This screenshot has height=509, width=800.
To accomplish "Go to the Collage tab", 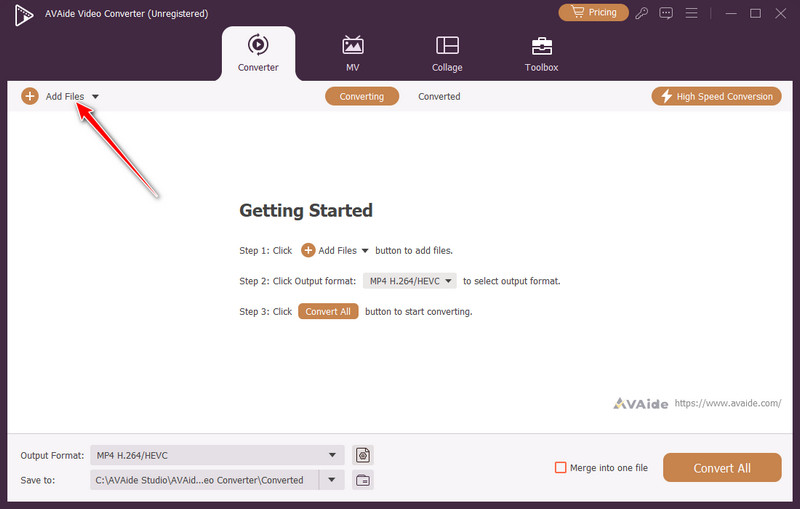I will (447, 53).
